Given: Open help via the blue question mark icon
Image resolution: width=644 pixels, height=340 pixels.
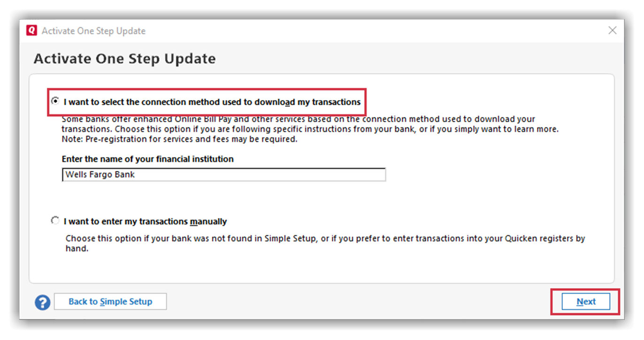Looking at the screenshot, I should coord(42,302).
